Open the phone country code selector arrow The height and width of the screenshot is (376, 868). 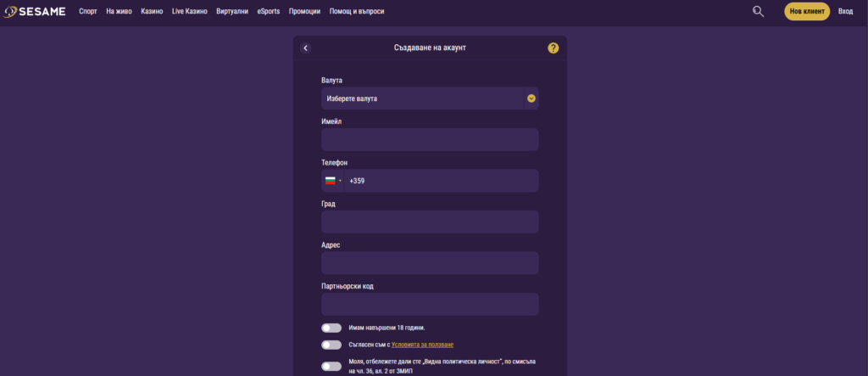click(x=341, y=181)
